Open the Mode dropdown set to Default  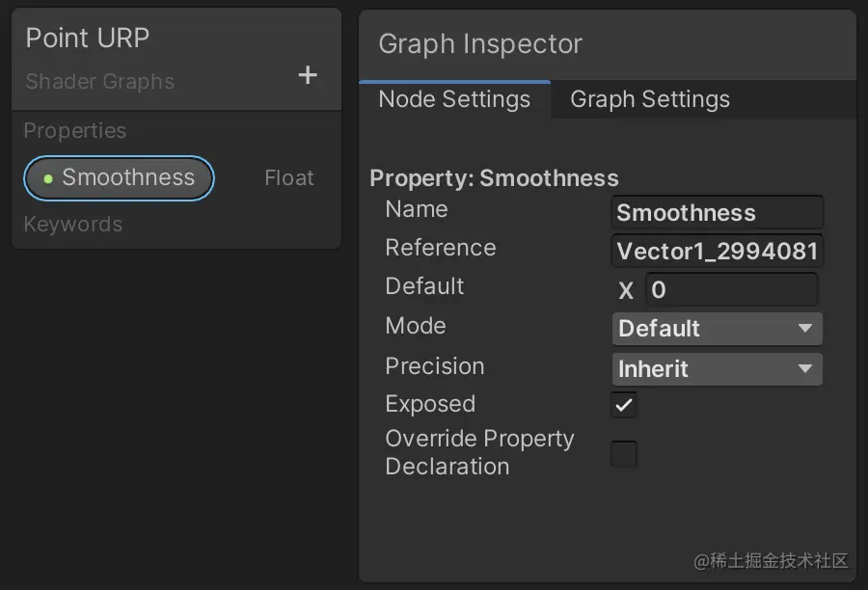point(717,329)
